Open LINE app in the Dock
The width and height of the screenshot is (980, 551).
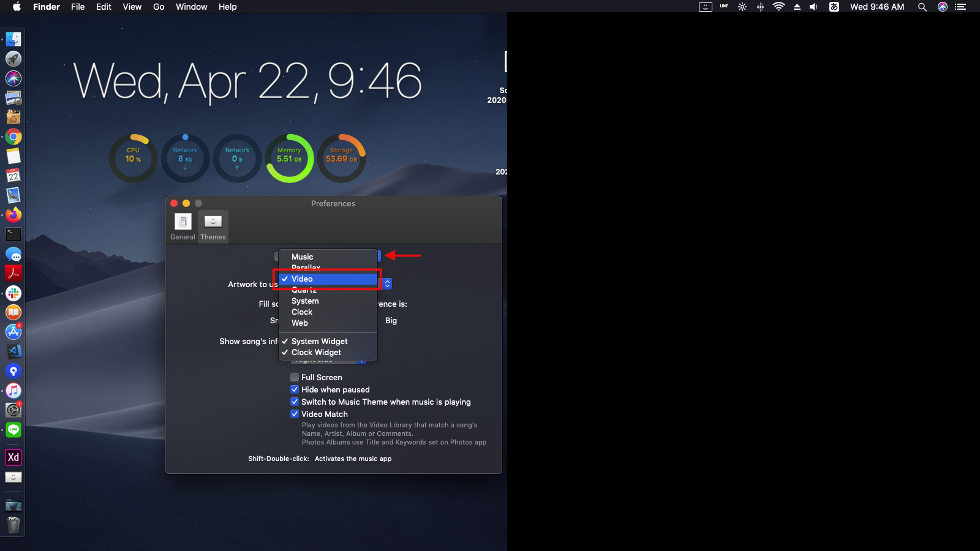13,430
